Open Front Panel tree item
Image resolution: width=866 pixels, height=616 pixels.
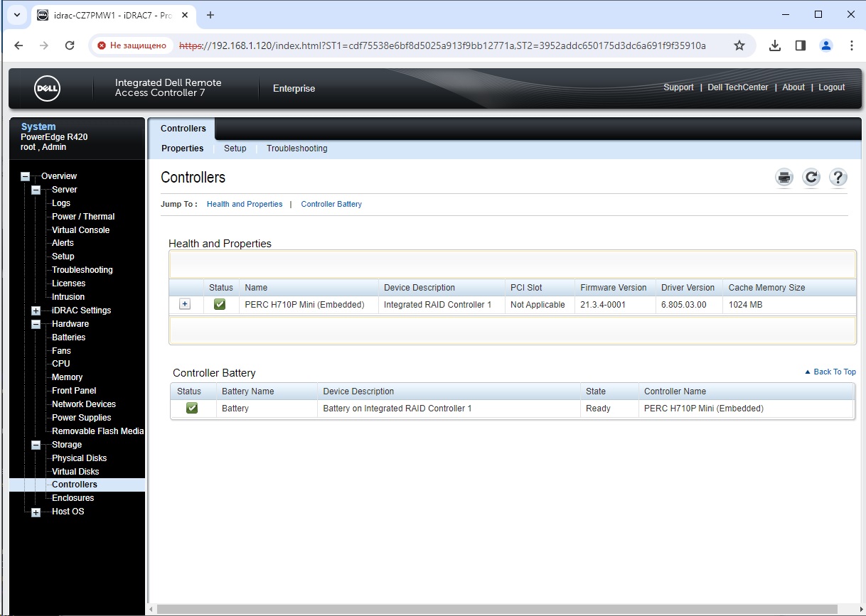74,391
